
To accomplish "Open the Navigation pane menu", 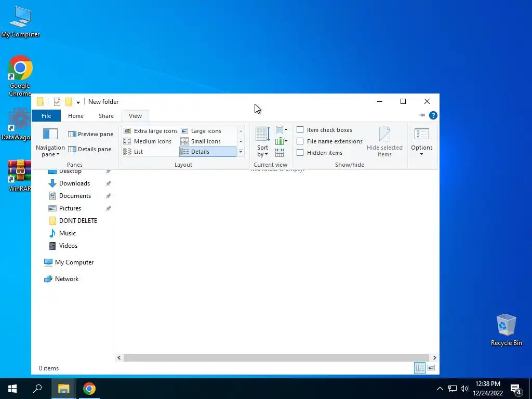I will (x=50, y=142).
